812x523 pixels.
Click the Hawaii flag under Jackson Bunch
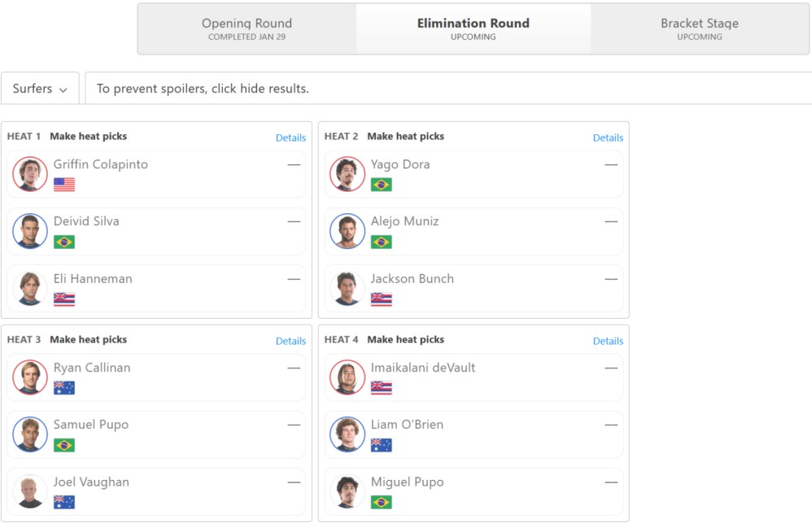[381, 299]
